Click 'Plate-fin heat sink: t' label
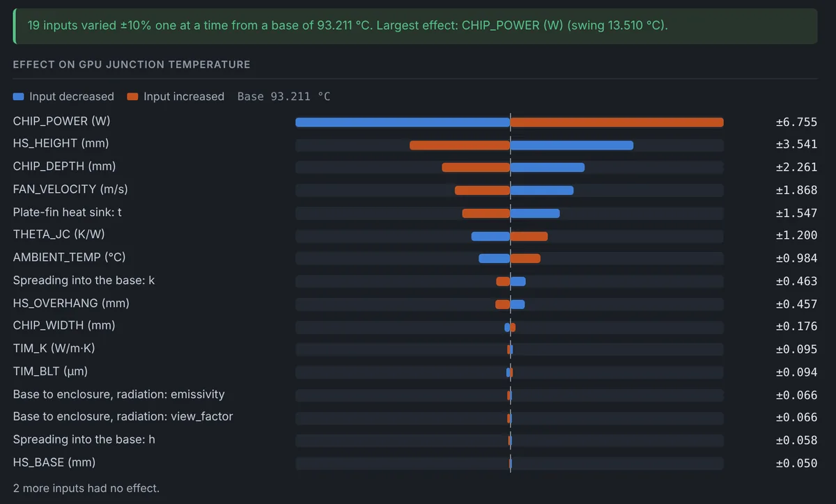836x504 pixels. click(68, 212)
